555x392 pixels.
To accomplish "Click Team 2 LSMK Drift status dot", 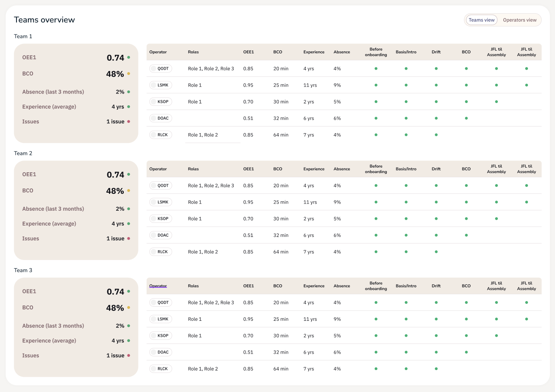I will pos(436,202).
